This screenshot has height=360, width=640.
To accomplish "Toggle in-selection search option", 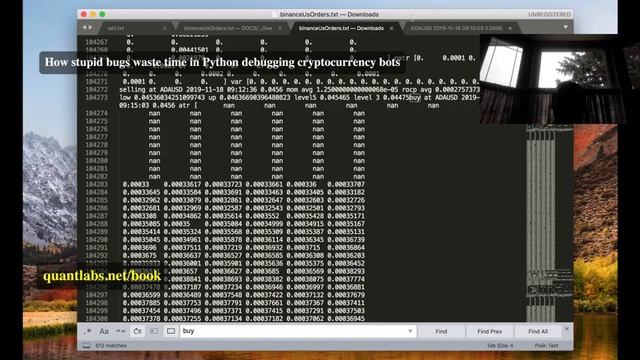I will pos(154,331).
